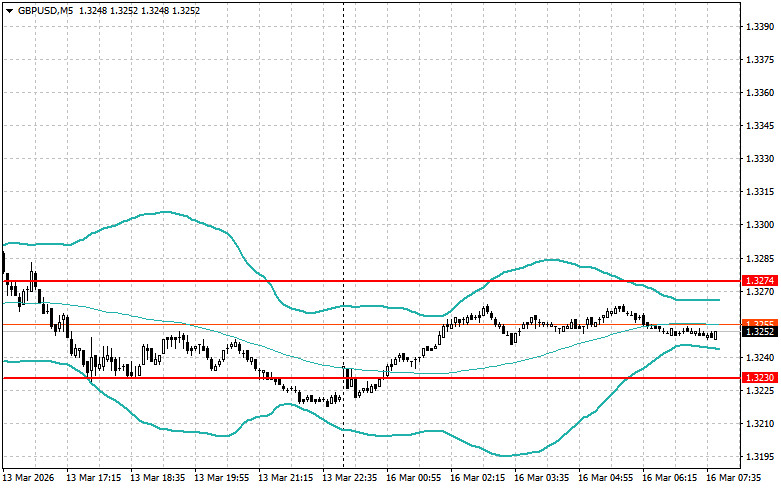The image size is (781, 489).
Task: Click the 13 Mar 22:35 time label
Action: pyautogui.click(x=349, y=478)
